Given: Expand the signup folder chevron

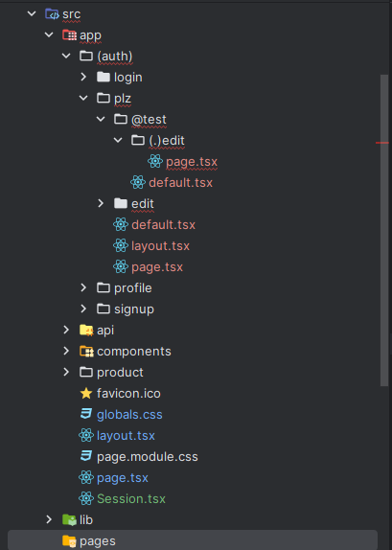Looking at the screenshot, I should pyautogui.click(x=83, y=309).
